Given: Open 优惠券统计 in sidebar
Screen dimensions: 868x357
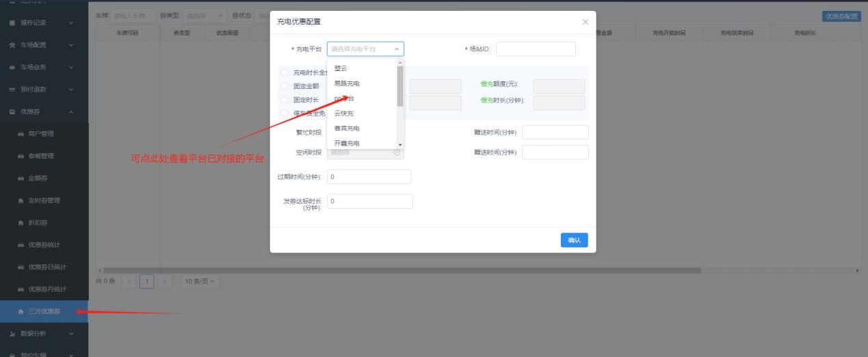Looking at the screenshot, I should 44,245.
